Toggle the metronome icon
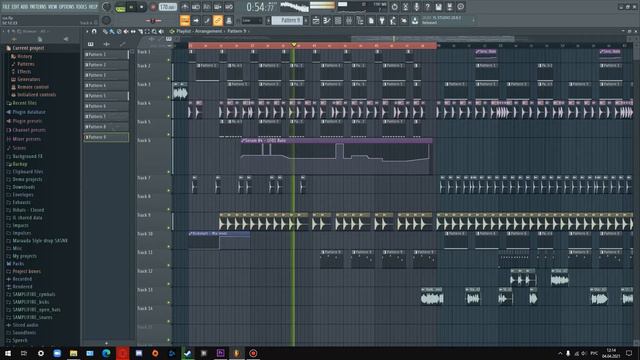Viewport: 640px width, 360px height. pyautogui.click(x=185, y=7)
